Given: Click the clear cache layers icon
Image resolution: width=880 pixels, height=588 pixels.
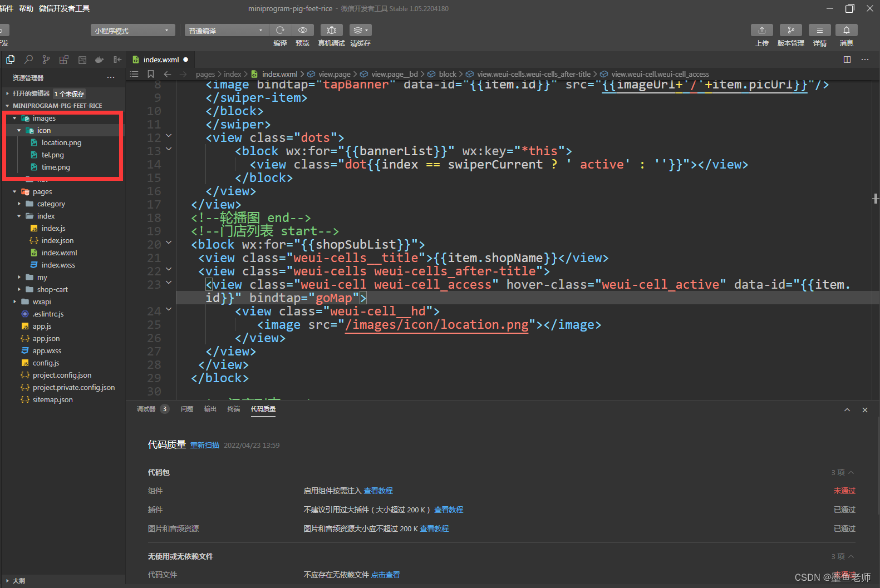Looking at the screenshot, I should (x=361, y=30).
